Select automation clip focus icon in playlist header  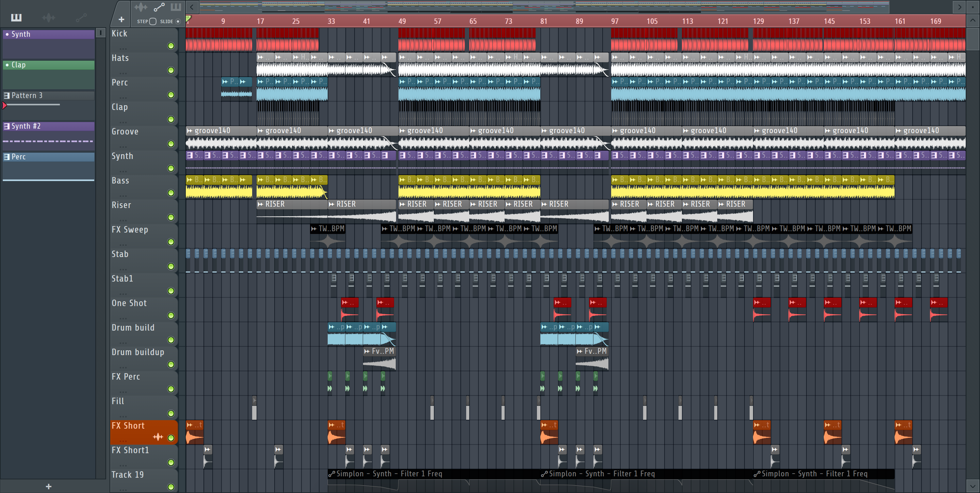[159, 7]
